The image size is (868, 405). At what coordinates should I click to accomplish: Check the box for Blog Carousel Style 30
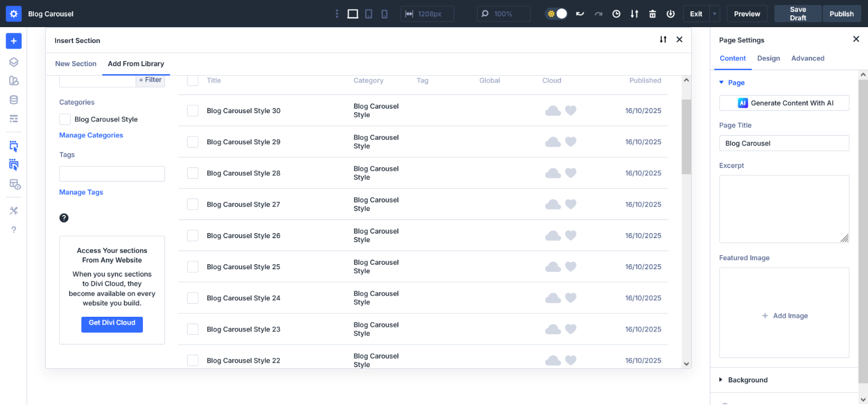click(x=193, y=111)
